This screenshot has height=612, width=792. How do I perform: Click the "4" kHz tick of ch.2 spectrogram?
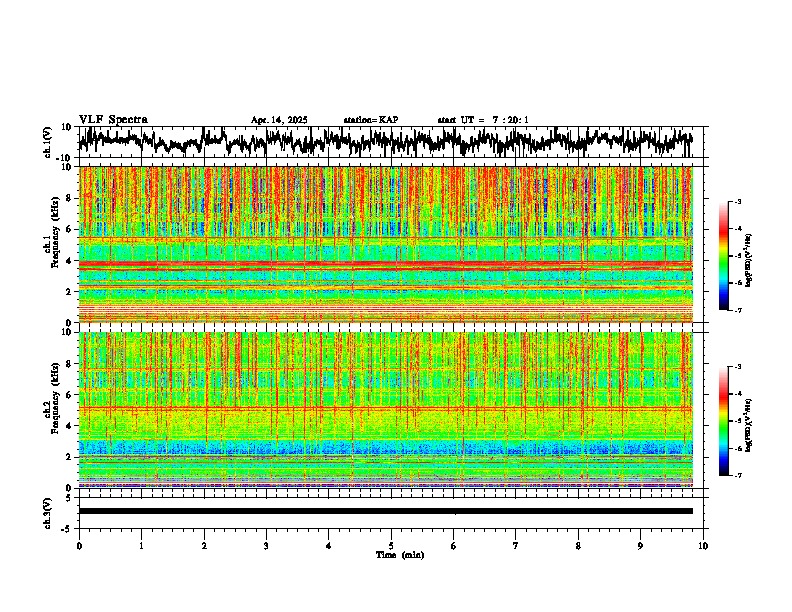(x=70, y=426)
